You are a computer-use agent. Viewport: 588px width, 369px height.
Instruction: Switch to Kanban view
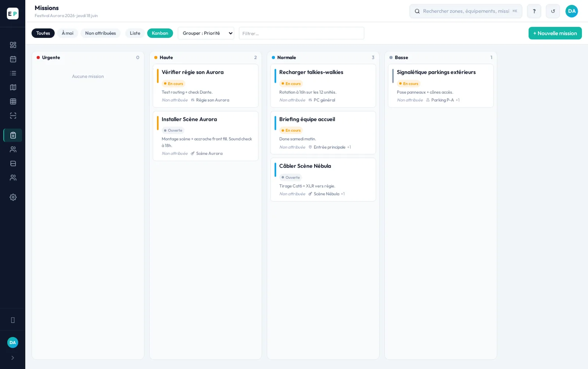click(160, 33)
